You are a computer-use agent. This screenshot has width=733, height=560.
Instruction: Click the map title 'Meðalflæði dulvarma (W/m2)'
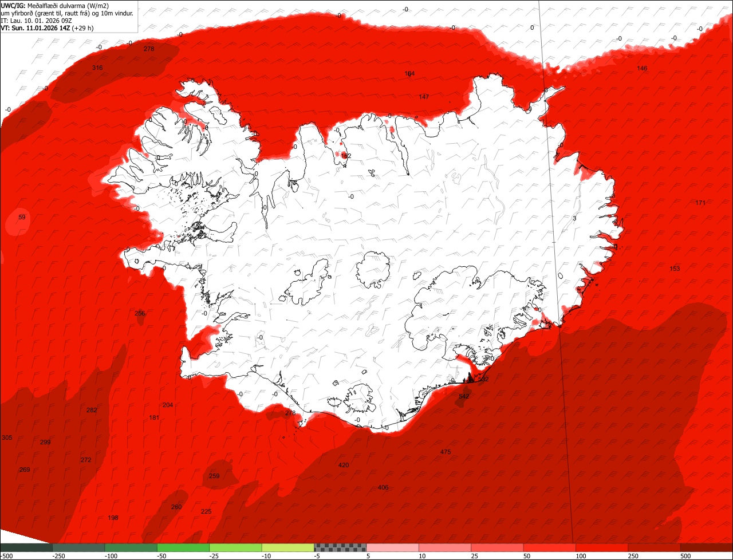tap(68, 5)
